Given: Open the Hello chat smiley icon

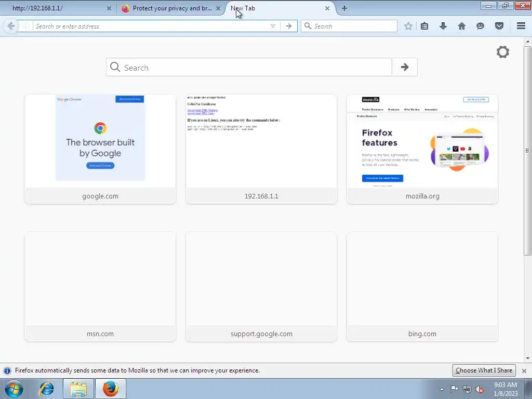Looking at the screenshot, I should click(x=480, y=26).
